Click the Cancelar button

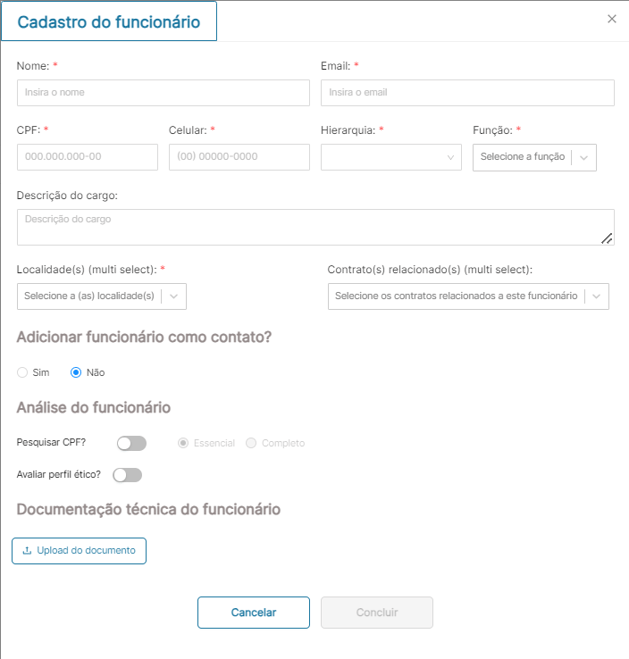[253, 613]
